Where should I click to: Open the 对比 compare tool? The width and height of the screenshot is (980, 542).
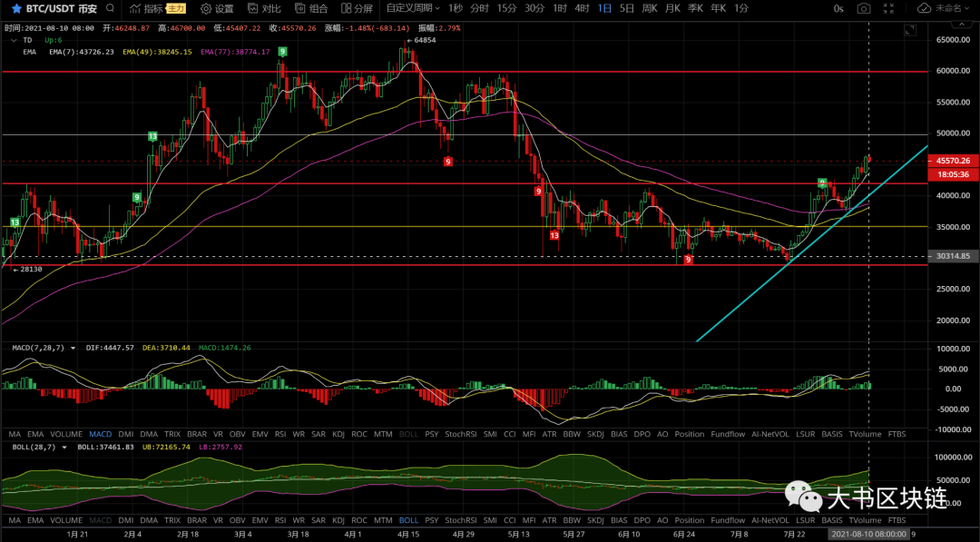click(264, 9)
